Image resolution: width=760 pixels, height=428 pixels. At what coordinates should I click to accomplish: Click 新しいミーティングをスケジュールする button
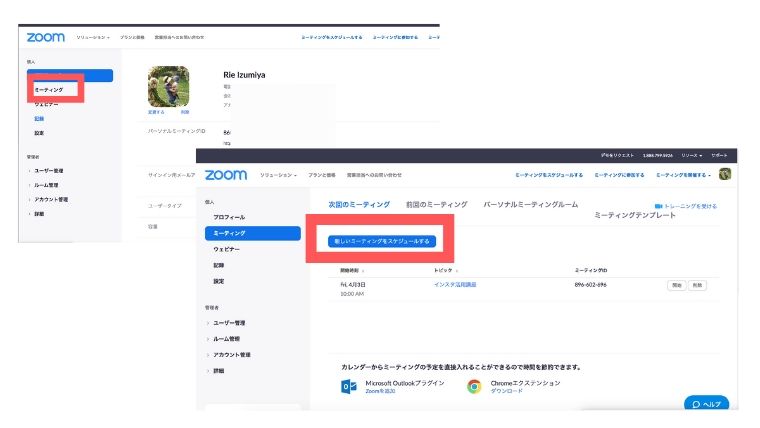tap(381, 241)
